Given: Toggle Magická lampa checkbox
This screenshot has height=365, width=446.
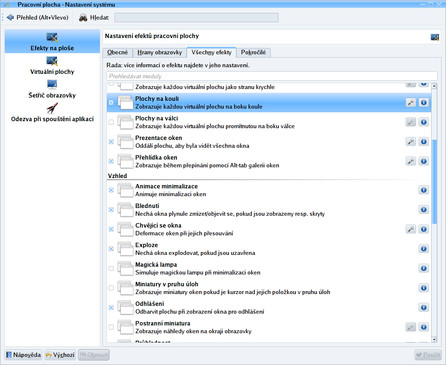Looking at the screenshot, I should [x=111, y=268].
